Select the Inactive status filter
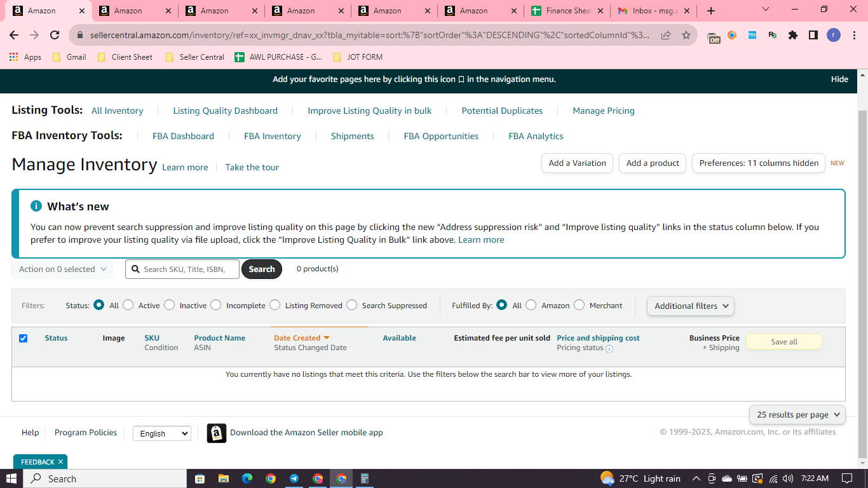 pyautogui.click(x=169, y=305)
